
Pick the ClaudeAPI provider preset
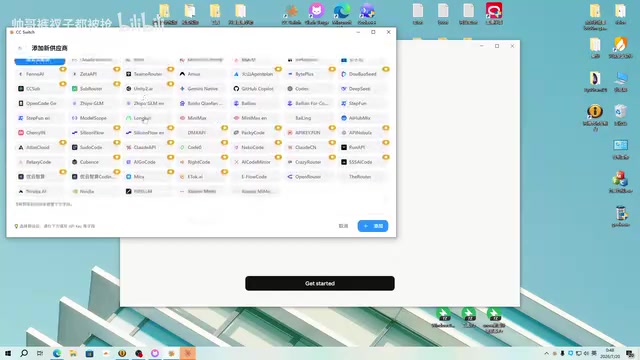click(x=148, y=147)
